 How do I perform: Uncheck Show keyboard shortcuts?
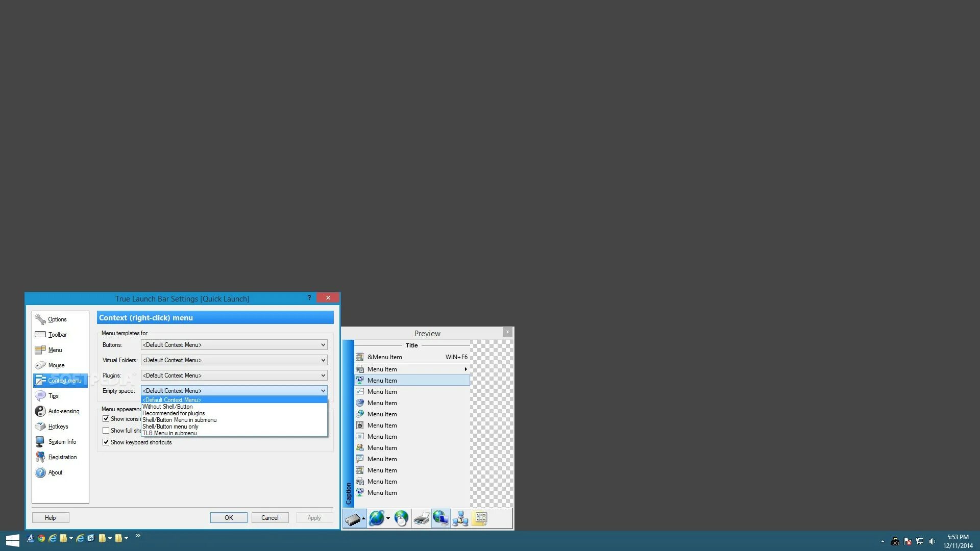click(x=106, y=442)
